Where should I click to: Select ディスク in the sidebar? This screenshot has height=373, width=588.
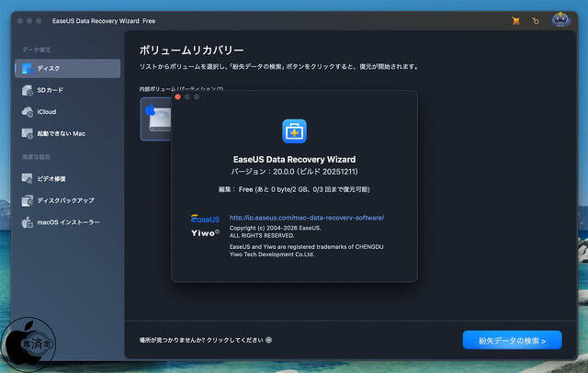pyautogui.click(x=67, y=69)
